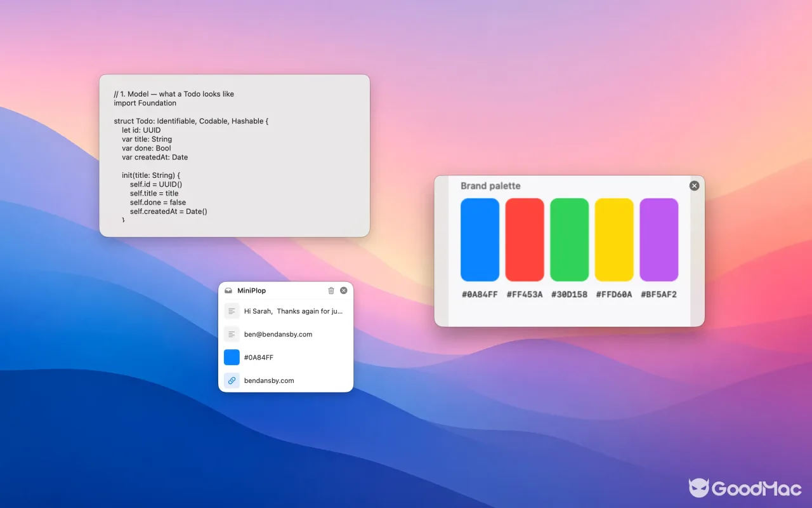Click the "let id: UUID" code line

pos(141,130)
